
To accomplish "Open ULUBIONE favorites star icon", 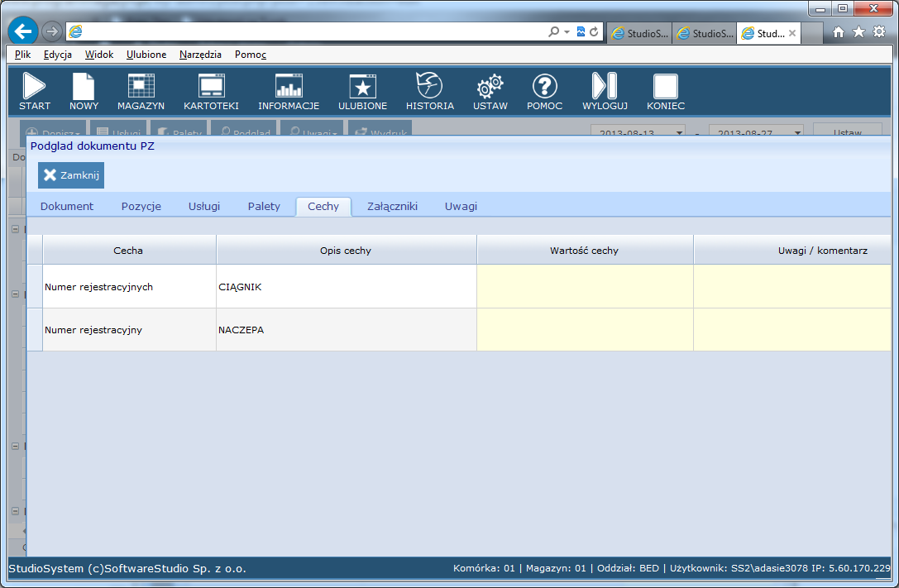I will pos(362,87).
